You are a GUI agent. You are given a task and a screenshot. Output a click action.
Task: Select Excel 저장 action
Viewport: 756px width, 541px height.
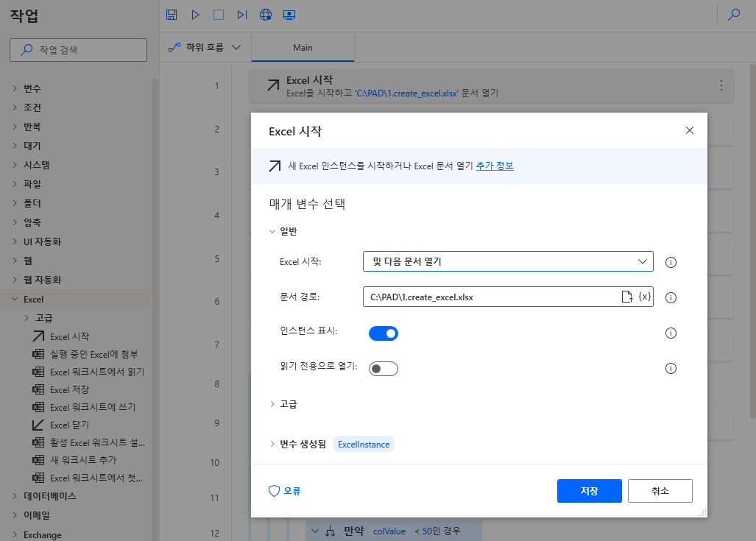[61, 389]
